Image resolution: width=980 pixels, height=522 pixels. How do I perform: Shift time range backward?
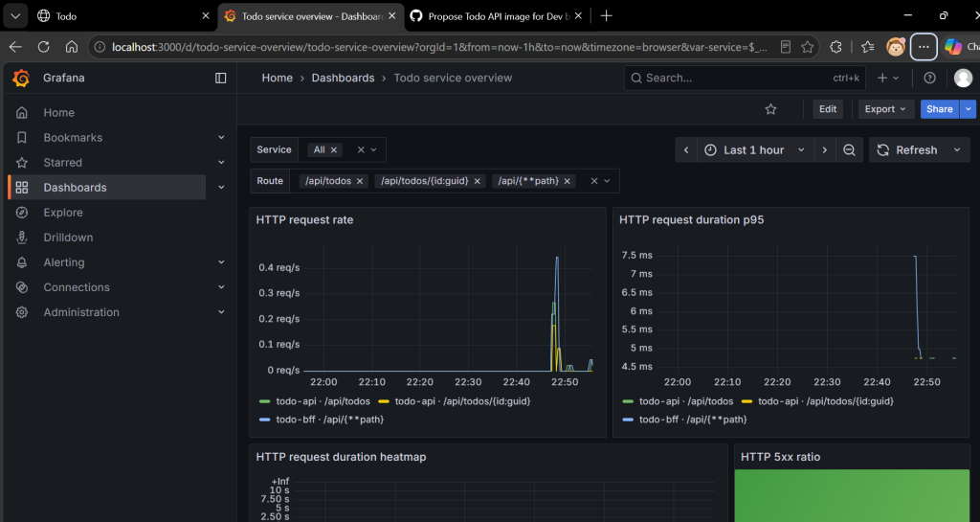686,150
